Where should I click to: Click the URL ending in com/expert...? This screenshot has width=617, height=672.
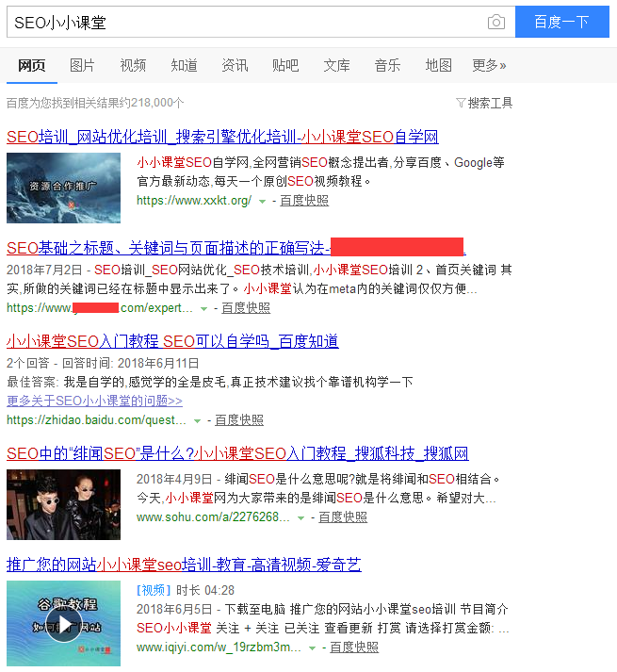pos(100,307)
